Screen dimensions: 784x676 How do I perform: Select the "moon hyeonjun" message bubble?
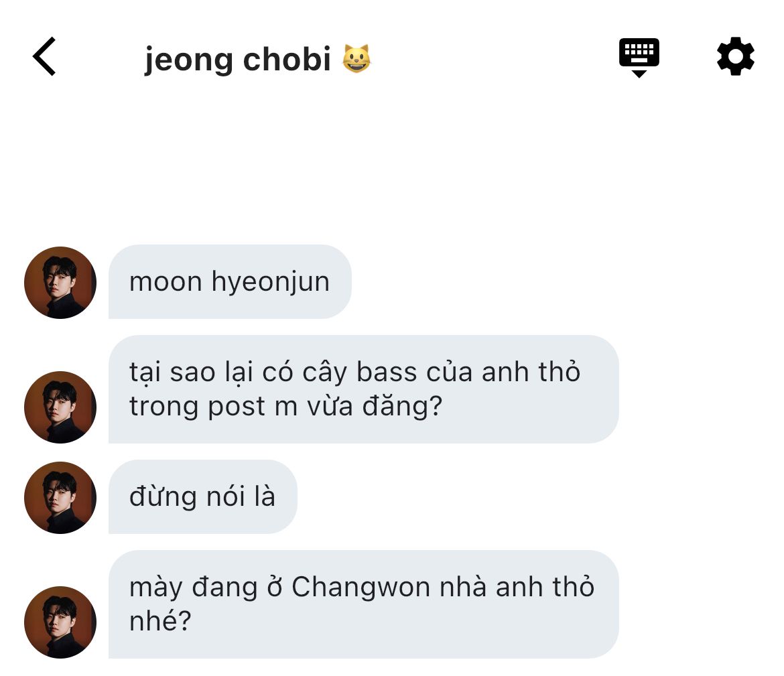point(230,281)
